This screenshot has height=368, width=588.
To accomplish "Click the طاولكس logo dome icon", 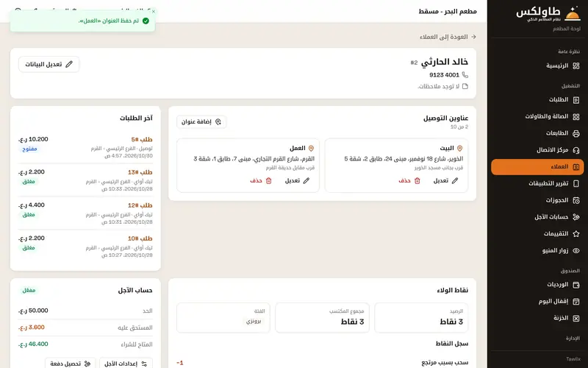I will pos(573,14).
